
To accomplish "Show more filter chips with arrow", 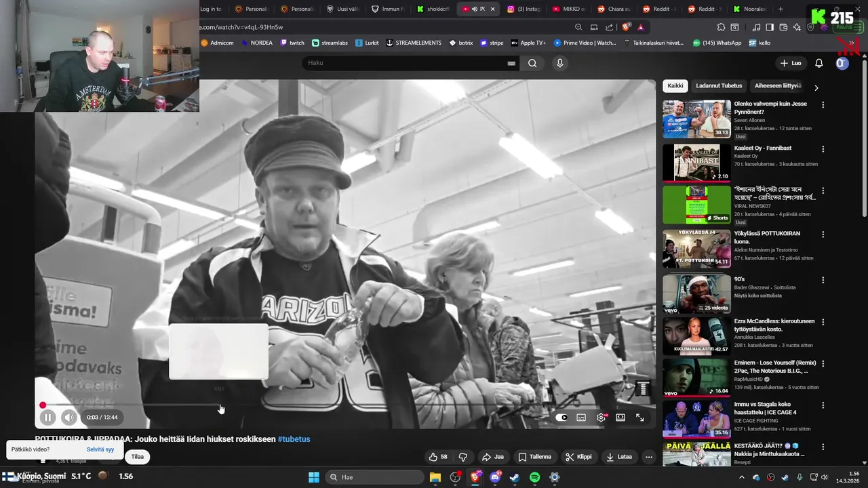I will click(816, 87).
